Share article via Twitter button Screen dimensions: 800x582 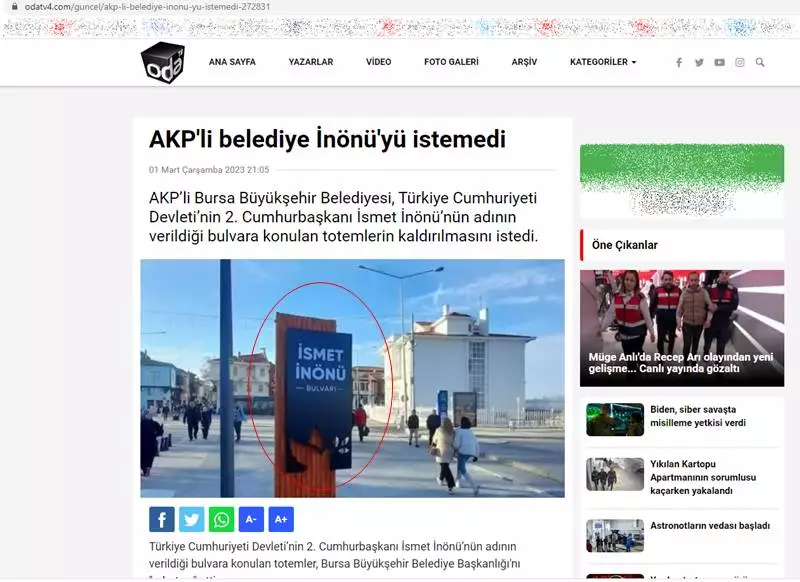pos(192,519)
